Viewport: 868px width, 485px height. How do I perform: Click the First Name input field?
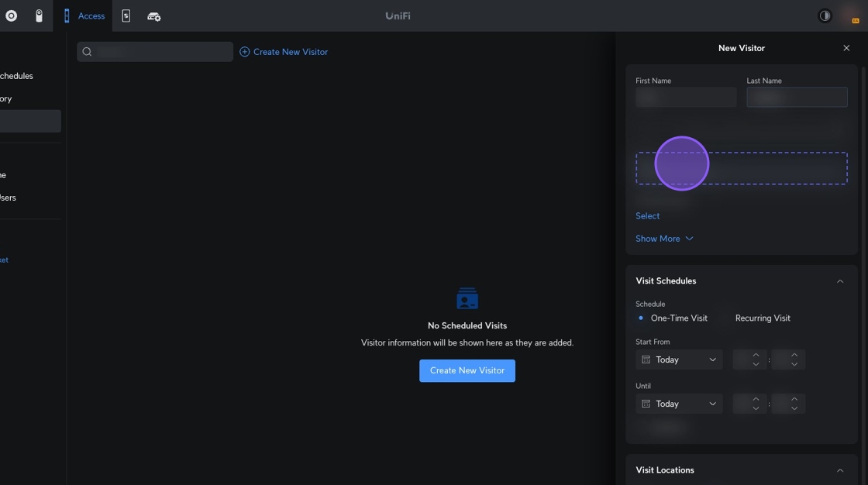[x=686, y=98]
